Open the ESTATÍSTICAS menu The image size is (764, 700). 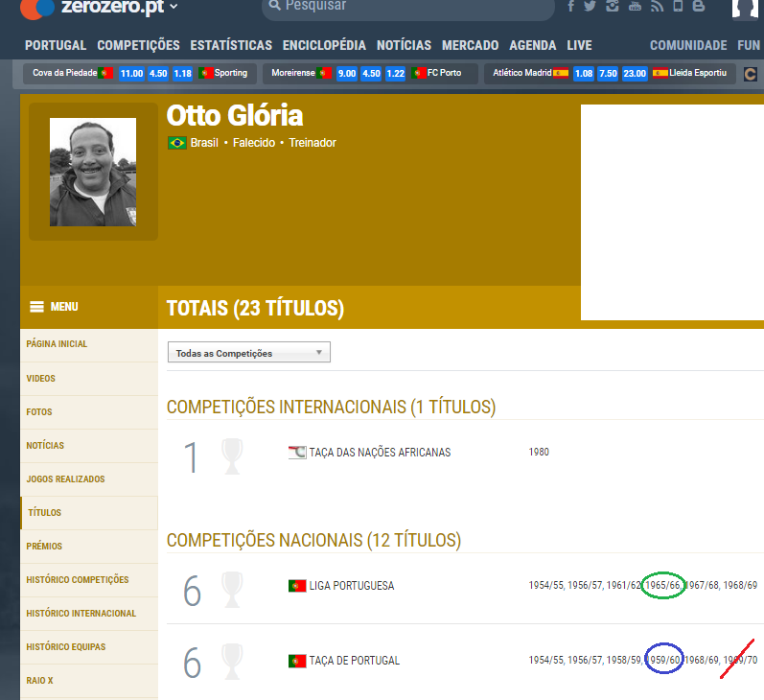point(231,45)
